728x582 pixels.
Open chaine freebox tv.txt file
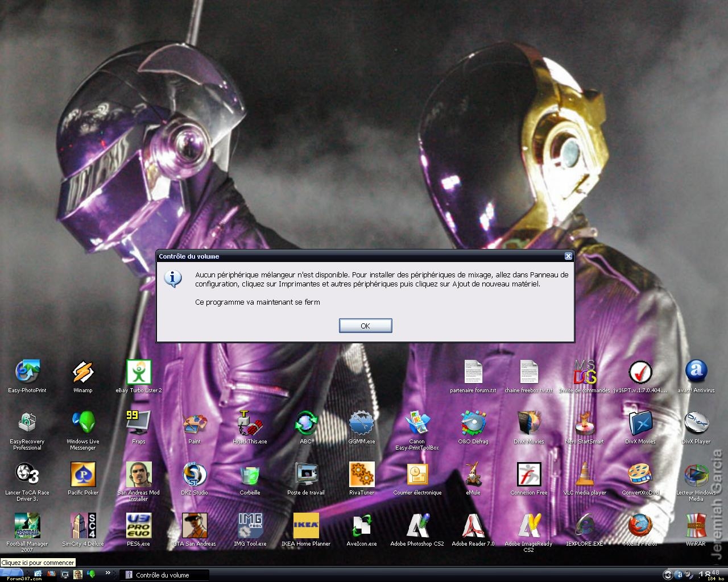click(x=528, y=376)
